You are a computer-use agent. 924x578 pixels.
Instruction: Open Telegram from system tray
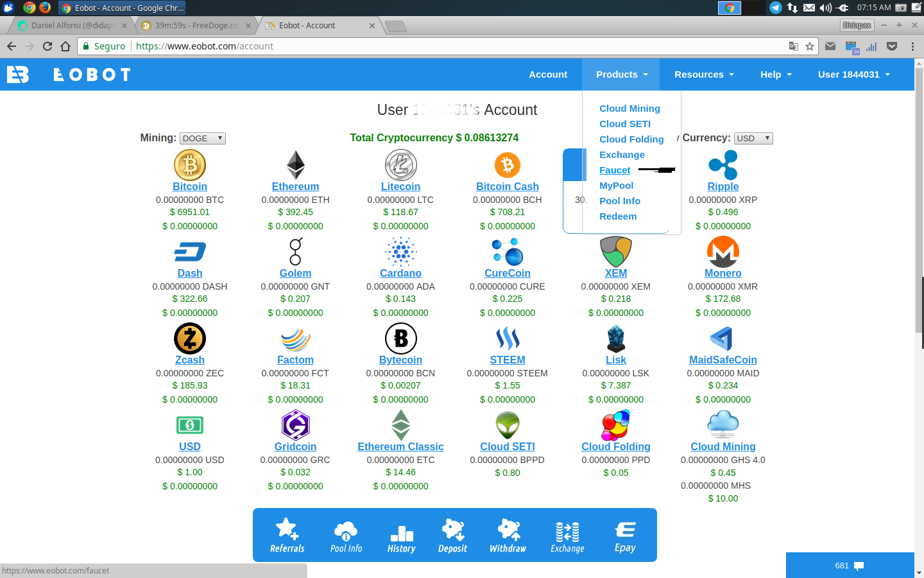click(776, 8)
